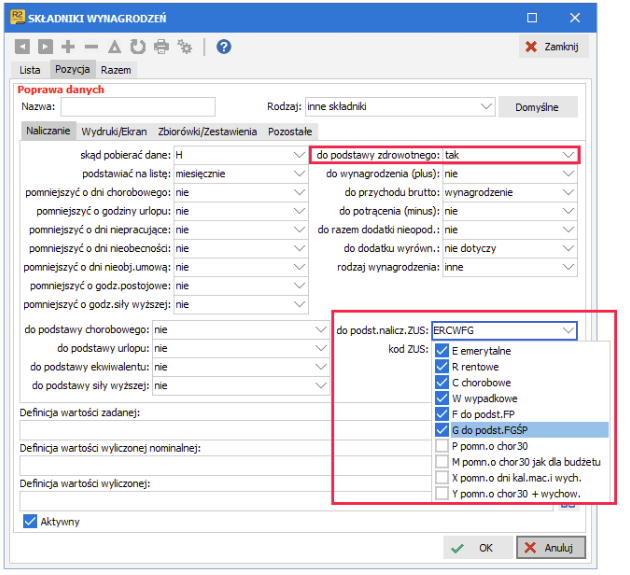Check X pomn.o dni kal.mac.i wych.
The width and height of the screenshot is (630, 575).
(442, 477)
